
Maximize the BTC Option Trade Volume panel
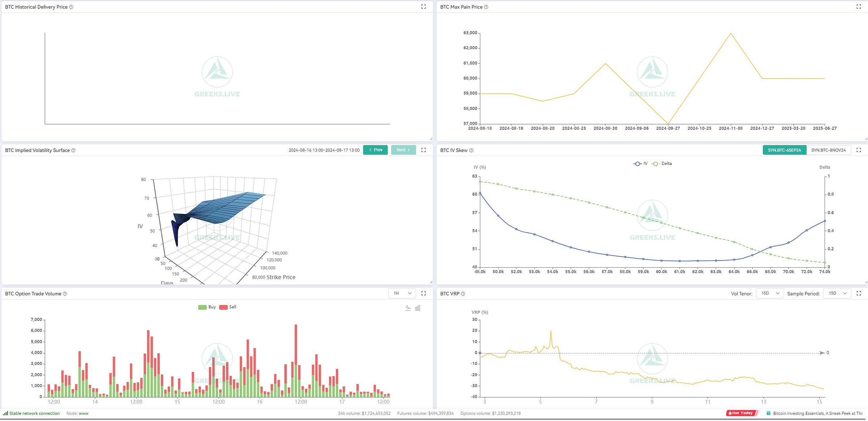click(424, 293)
